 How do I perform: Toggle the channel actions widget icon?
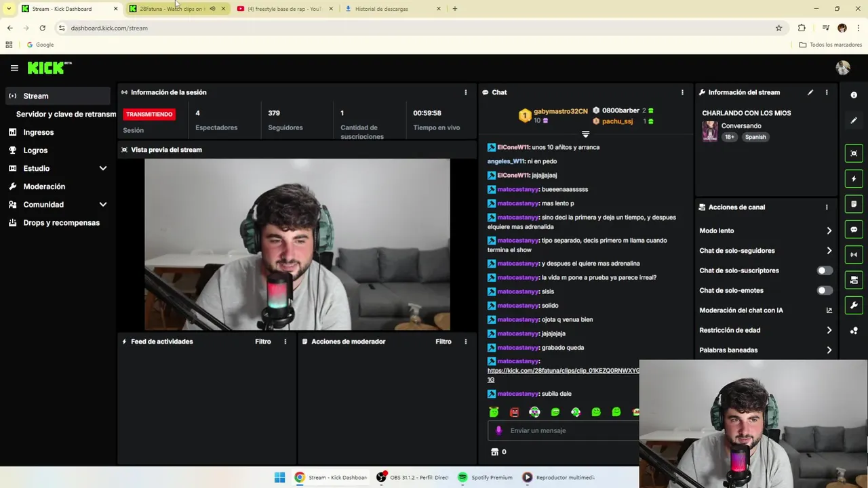(x=854, y=280)
